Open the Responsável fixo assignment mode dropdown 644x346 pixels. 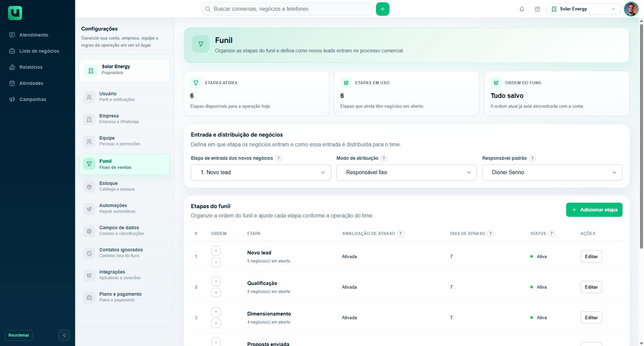tap(407, 172)
